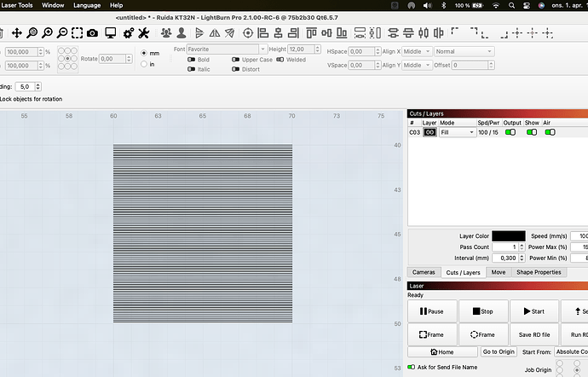This screenshot has height=377, width=588.
Task: Open the Align X Middle dropdown
Action: point(417,51)
